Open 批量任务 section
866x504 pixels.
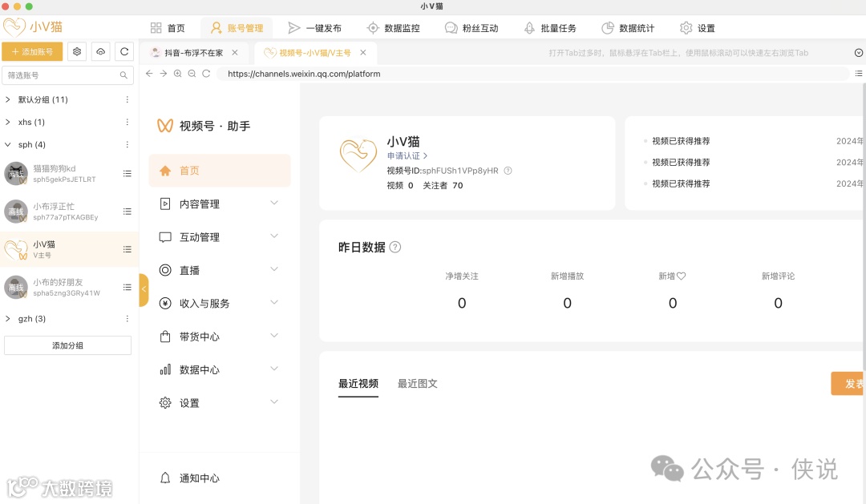[x=550, y=28]
